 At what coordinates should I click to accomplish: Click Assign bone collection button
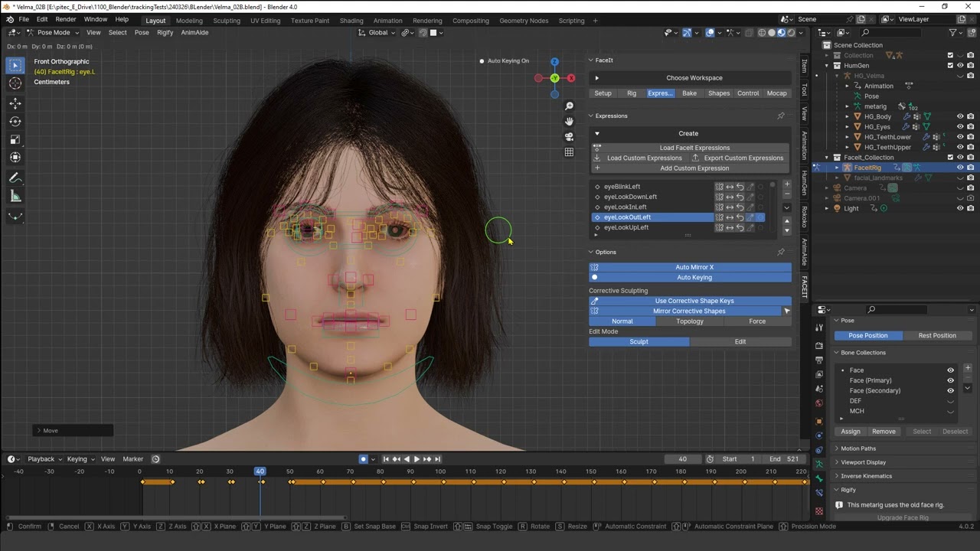(851, 431)
